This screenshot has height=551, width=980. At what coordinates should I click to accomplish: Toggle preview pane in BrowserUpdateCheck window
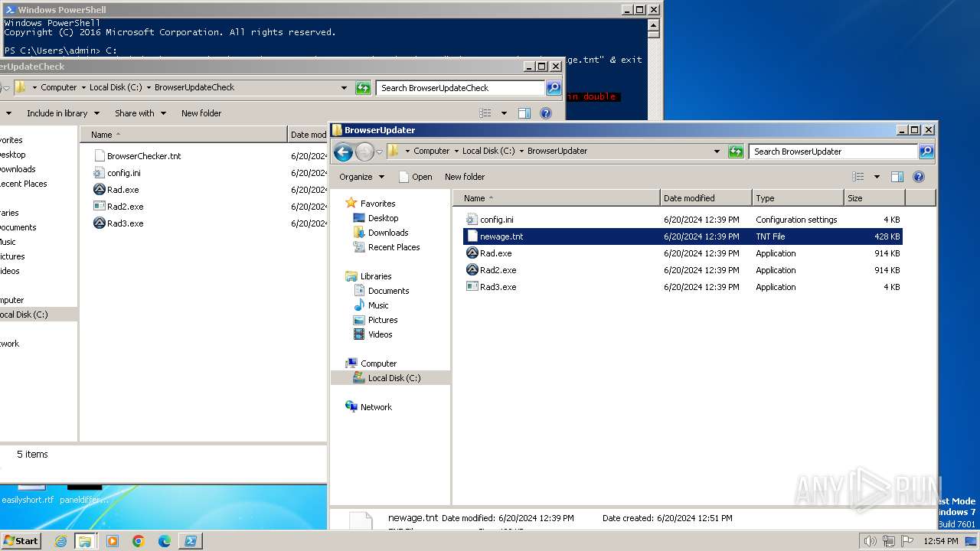(x=524, y=113)
